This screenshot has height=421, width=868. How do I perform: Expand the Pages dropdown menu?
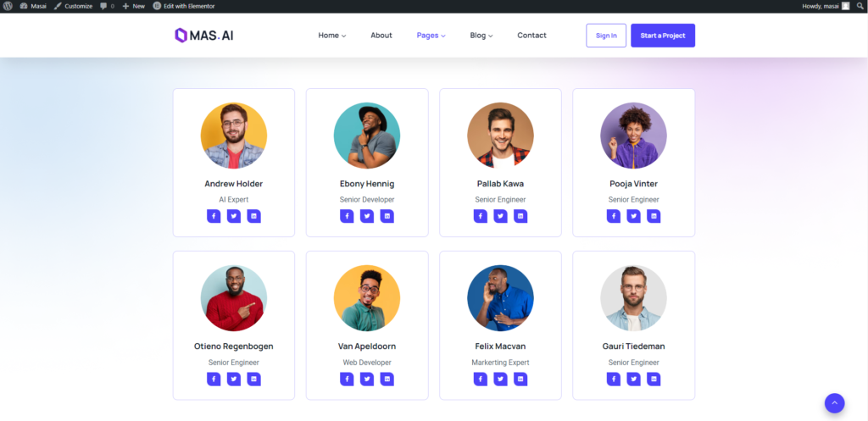431,36
